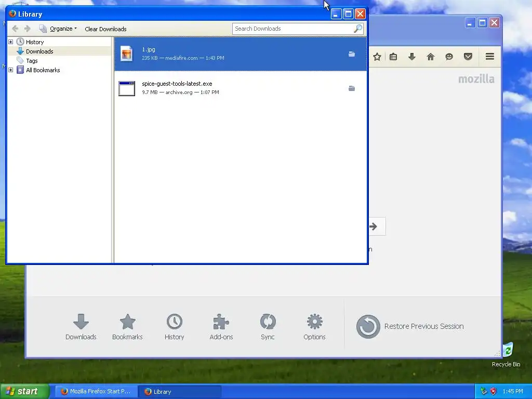Click the Library Forward arrow button
The image size is (532, 399).
tap(28, 29)
